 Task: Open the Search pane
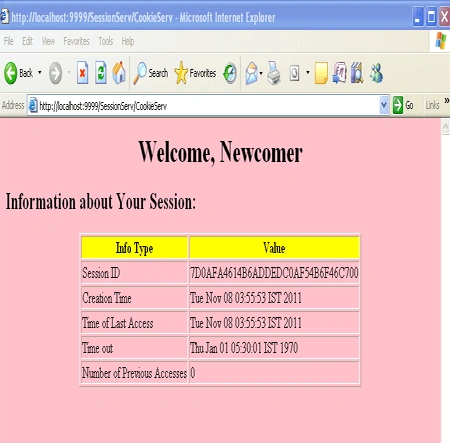[150, 73]
